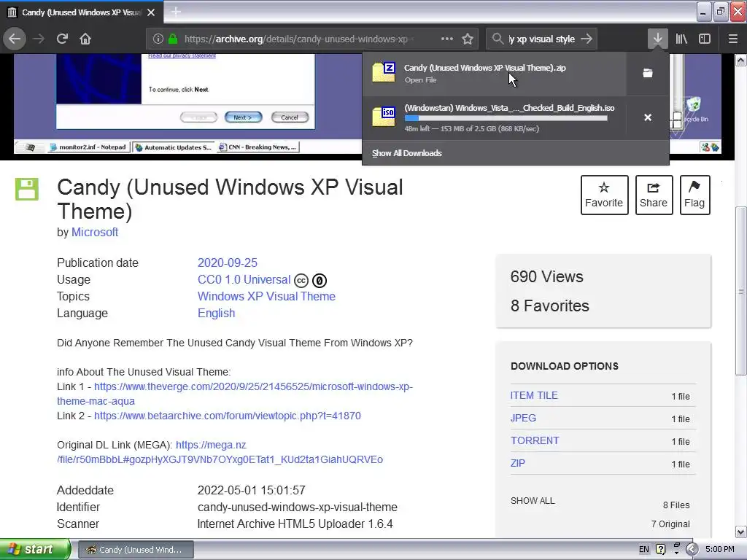Download the ITEM TILE option
Viewport: 747px width, 560px height.
tap(534, 395)
